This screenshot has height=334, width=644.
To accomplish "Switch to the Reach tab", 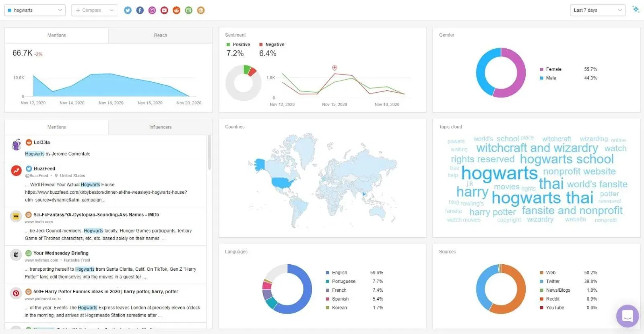I will point(160,35).
